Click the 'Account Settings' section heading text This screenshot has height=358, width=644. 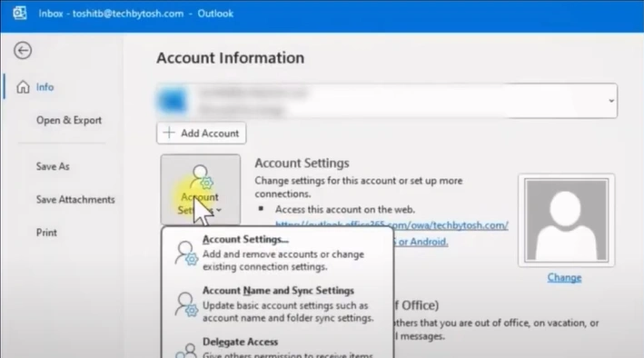302,164
